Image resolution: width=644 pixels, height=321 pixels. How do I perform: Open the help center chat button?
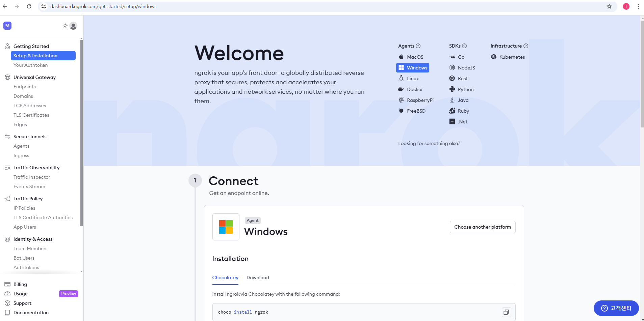616,308
